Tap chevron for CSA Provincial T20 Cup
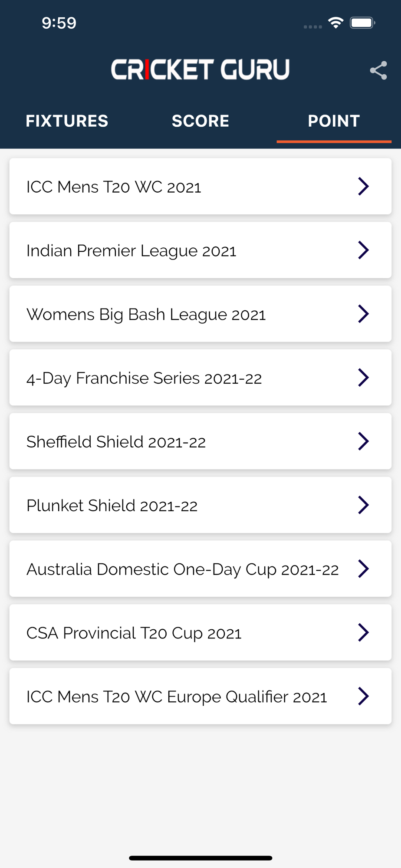This screenshot has width=401, height=868. (x=363, y=632)
